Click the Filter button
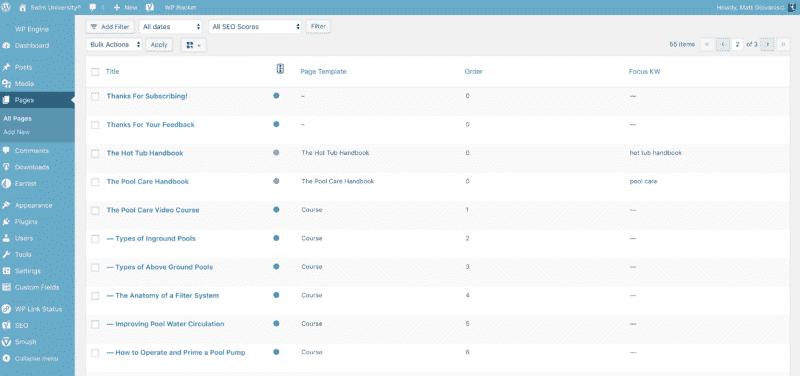Image resolution: width=800 pixels, height=376 pixels. [318, 26]
